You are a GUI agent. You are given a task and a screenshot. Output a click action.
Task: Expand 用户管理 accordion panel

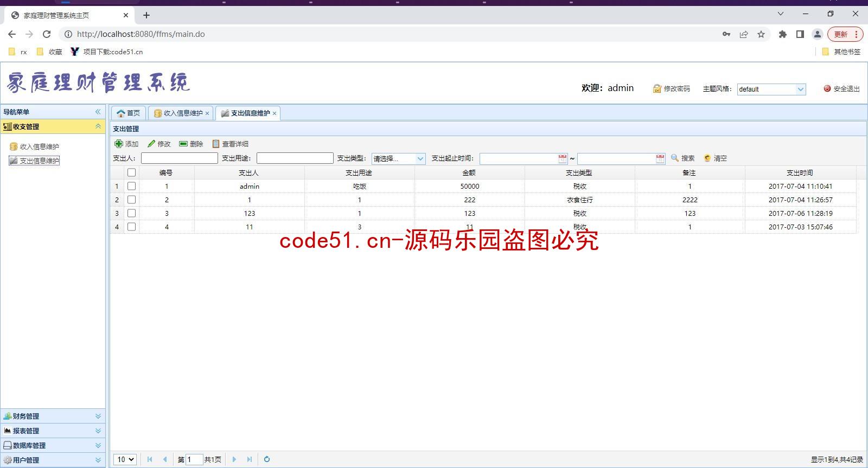click(98, 460)
